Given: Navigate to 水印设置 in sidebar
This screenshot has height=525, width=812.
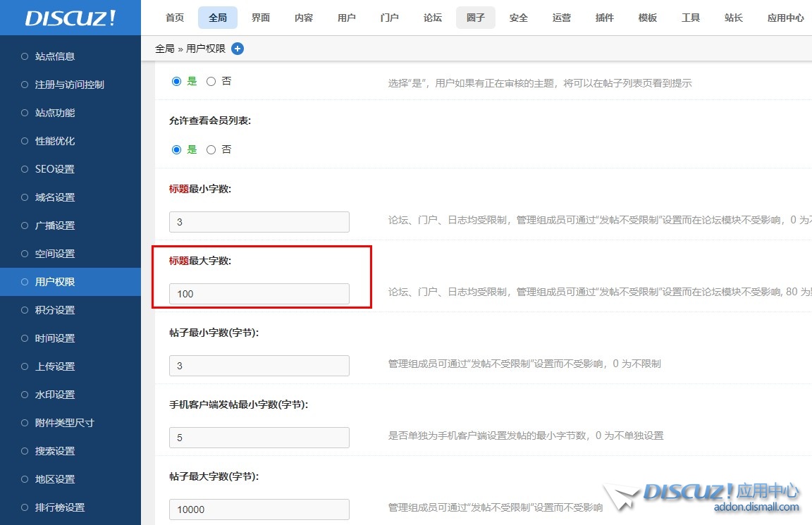Looking at the screenshot, I should pos(55,395).
